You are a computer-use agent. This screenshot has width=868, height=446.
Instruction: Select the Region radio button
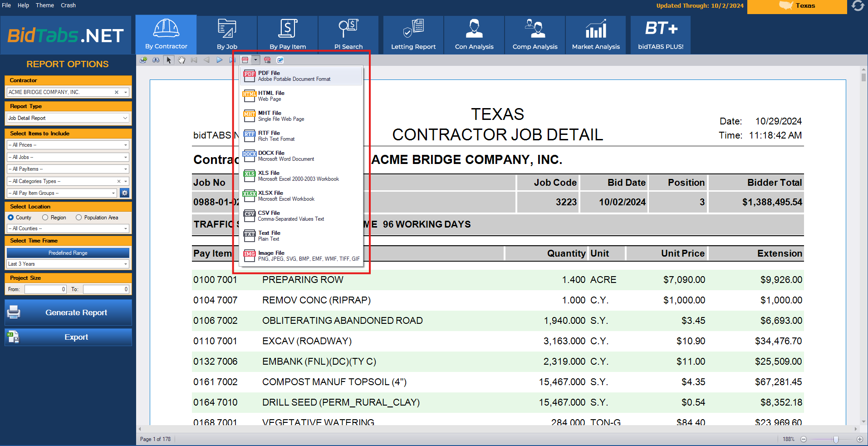click(45, 218)
